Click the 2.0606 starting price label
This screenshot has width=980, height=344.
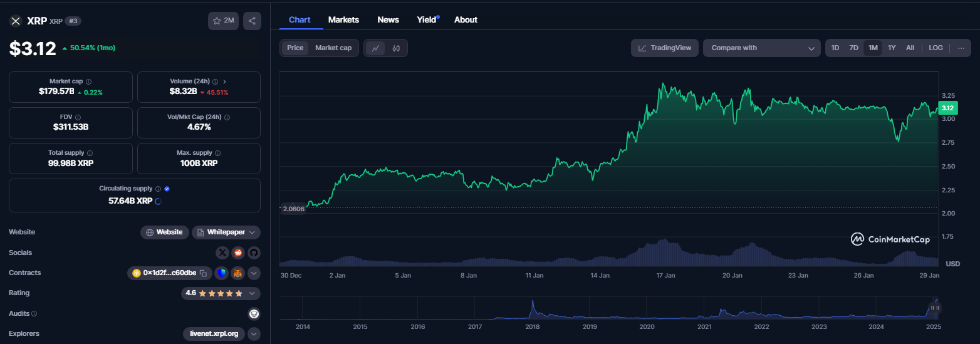click(293, 209)
